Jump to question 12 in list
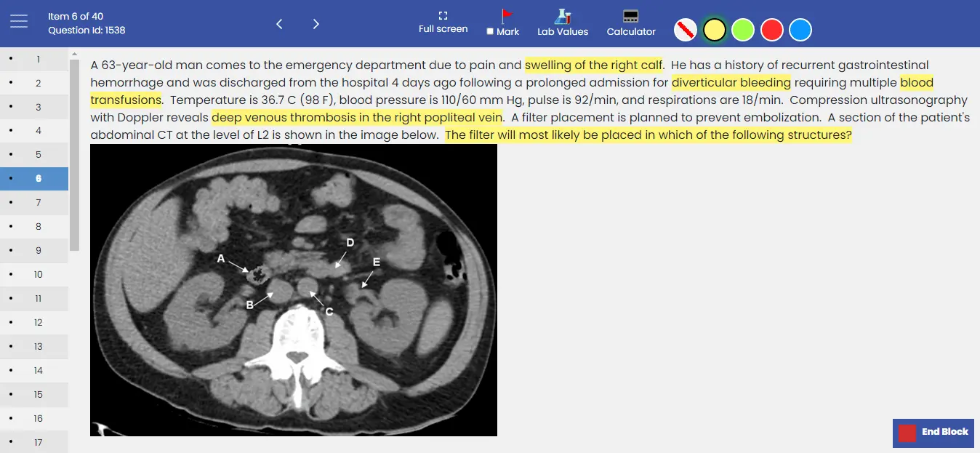Screen dimensions: 980x453 pyautogui.click(x=34, y=323)
